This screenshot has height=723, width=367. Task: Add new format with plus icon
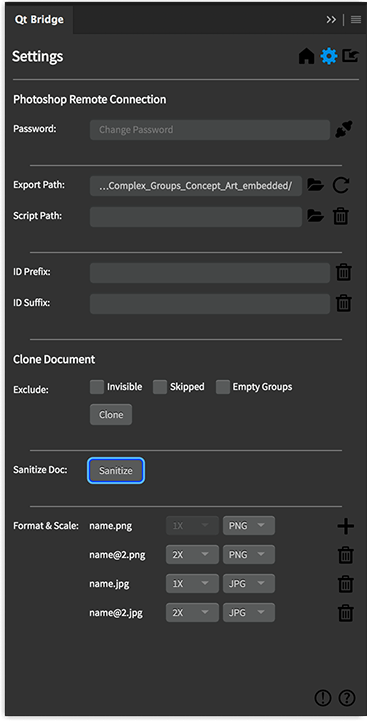346,526
